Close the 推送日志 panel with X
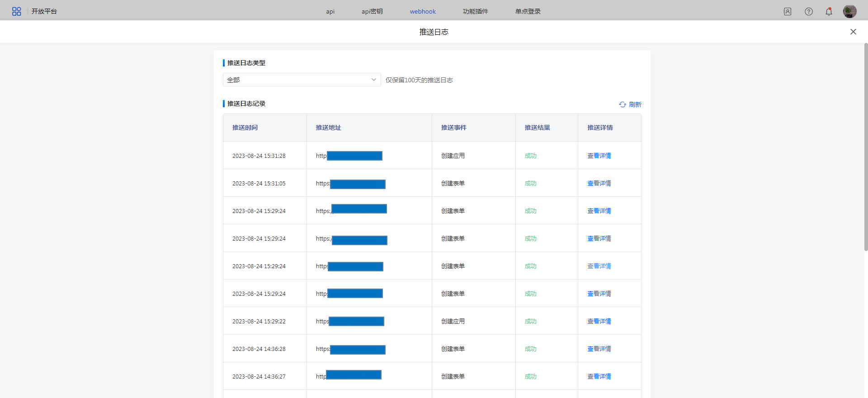Image resolution: width=868 pixels, height=398 pixels. [853, 32]
